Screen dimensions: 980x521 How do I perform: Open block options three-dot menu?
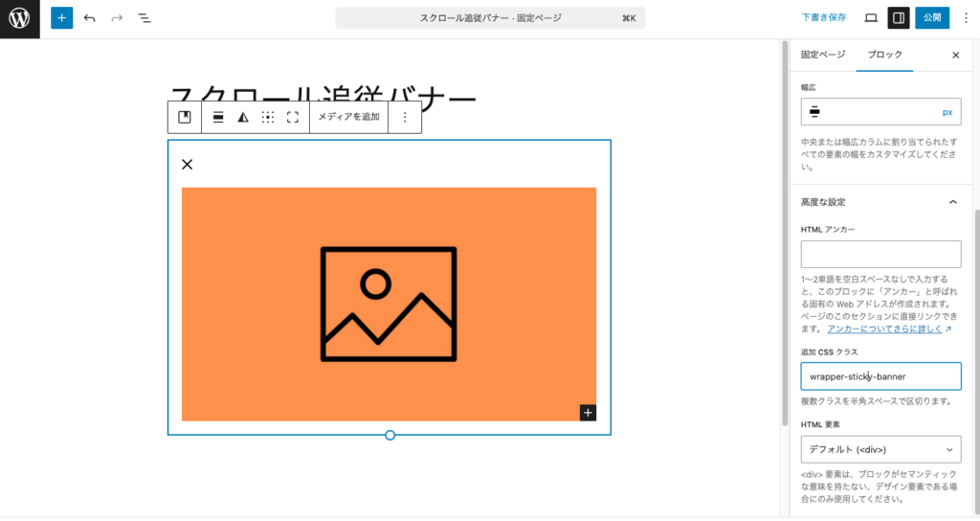(x=405, y=117)
